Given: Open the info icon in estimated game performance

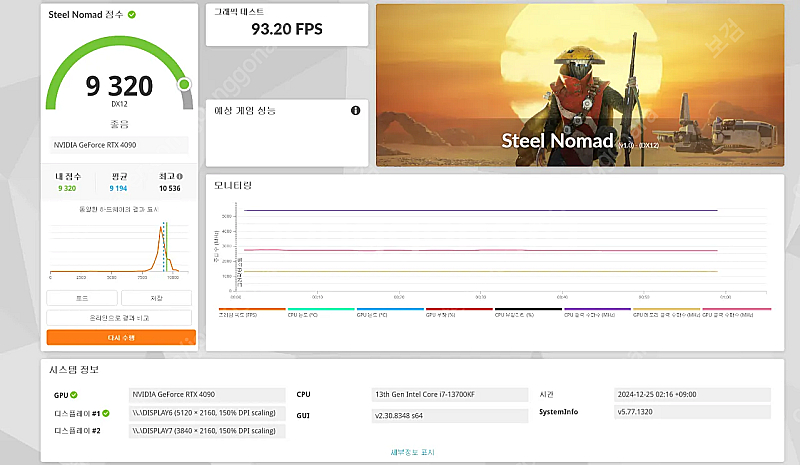Looking at the screenshot, I should [x=356, y=110].
